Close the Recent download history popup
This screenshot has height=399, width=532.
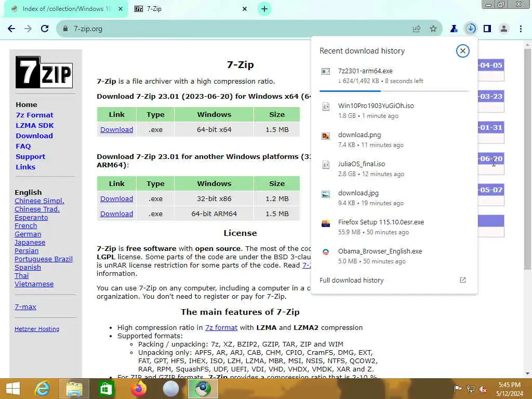coord(462,51)
